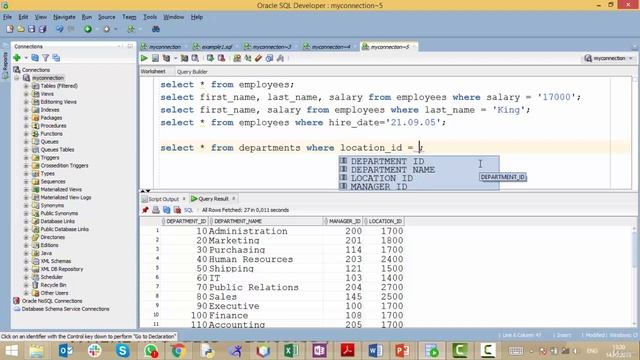Expand the Tables (Filtered) node
The image size is (640, 360).
26,86
